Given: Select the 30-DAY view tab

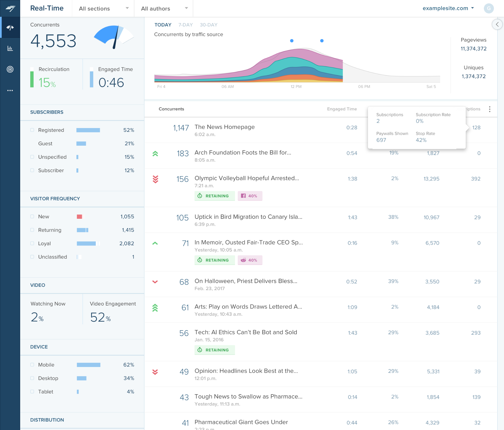Looking at the screenshot, I should pyautogui.click(x=208, y=25).
